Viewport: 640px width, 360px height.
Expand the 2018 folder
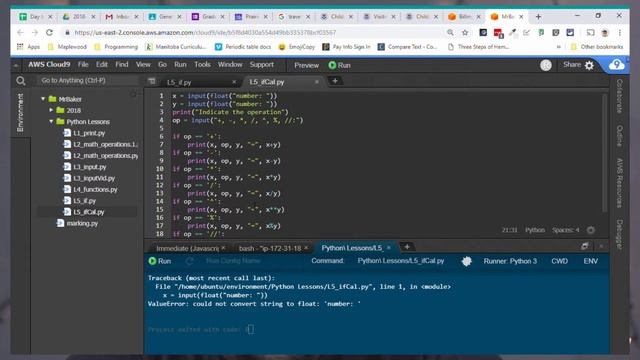coord(51,110)
